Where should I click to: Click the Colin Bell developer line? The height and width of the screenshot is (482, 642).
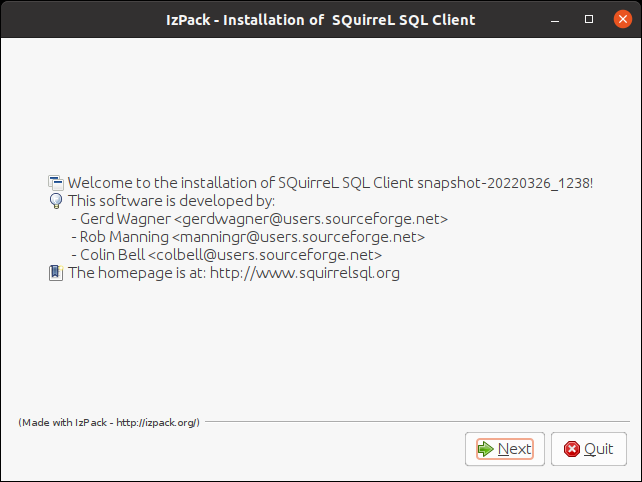226,255
